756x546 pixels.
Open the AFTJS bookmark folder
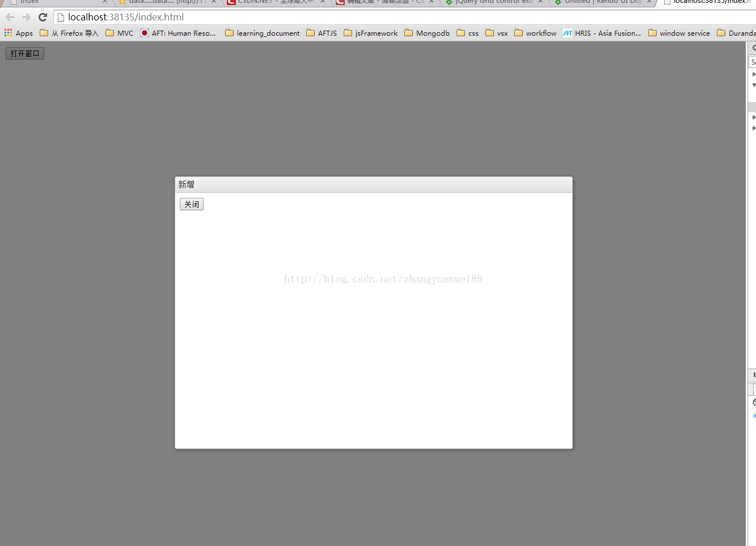(x=322, y=33)
